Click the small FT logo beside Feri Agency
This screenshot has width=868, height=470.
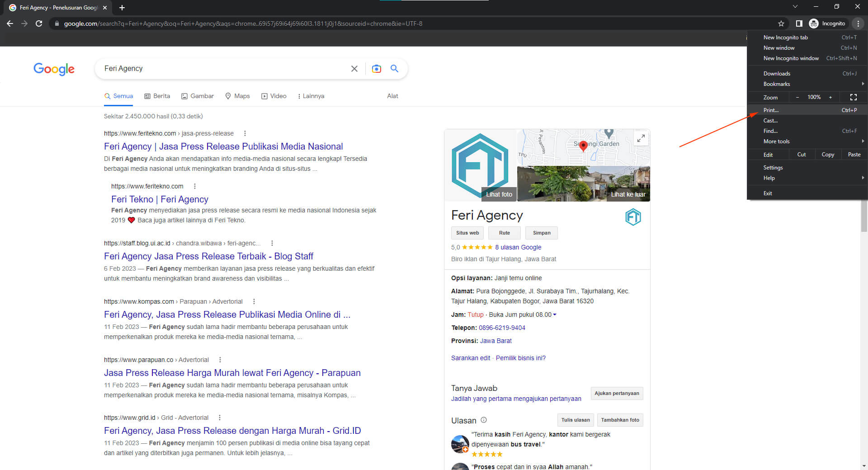[633, 217]
